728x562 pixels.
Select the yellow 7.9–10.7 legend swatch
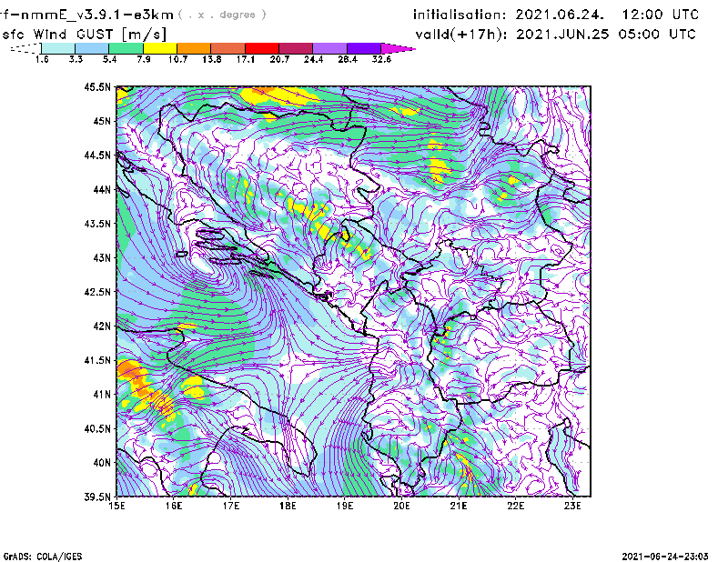pyautogui.click(x=160, y=48)
